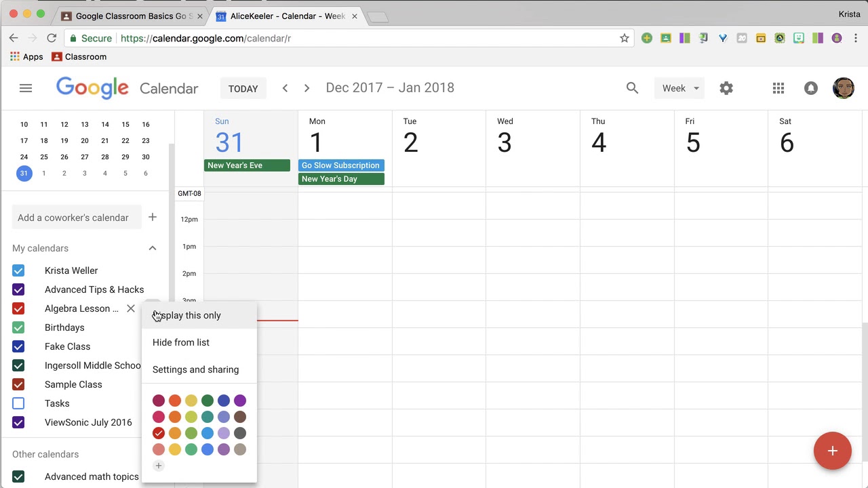Choose Hide from list

[199, 342]
